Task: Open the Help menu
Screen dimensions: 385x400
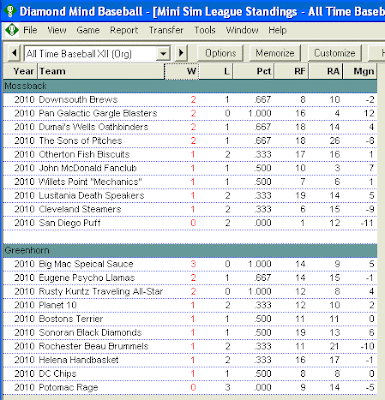Action: (x=277, y=30)
